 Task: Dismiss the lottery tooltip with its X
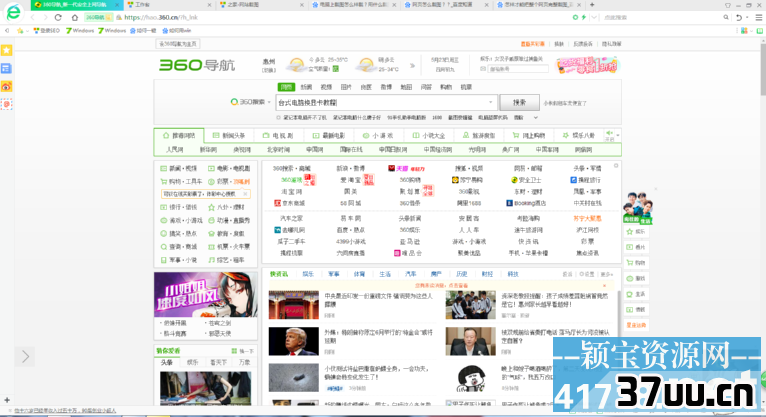(x=245, y=194)
